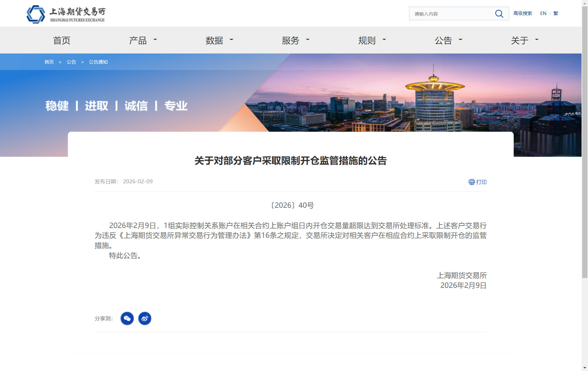
Task: Go to 公告通知 in breadcrumb
Action: (x=98, y=62)
